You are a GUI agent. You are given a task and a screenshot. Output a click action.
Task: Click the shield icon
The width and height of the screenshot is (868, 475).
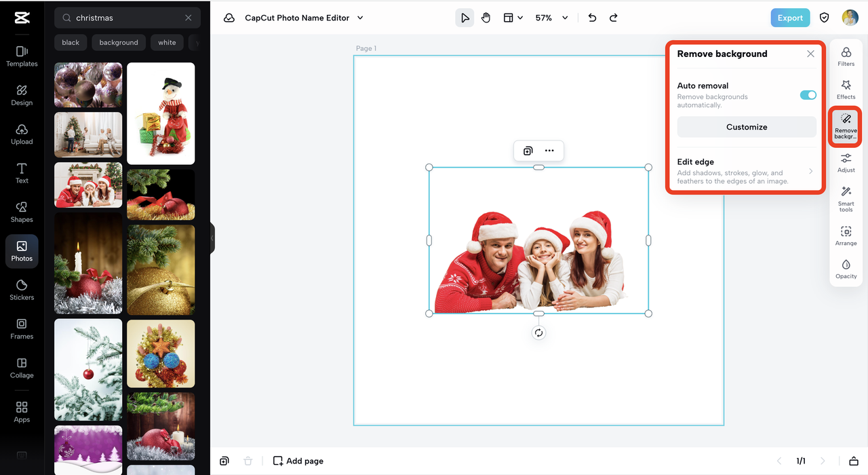(x=825, y=18)
